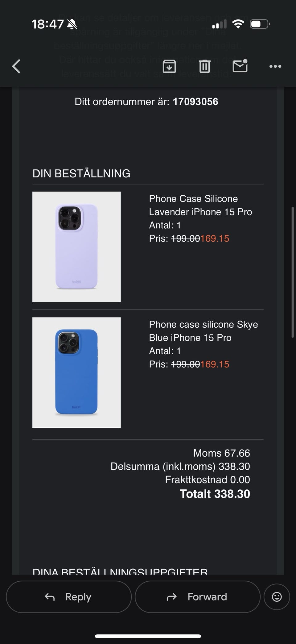296x644 pixels.
Task: Select the order number 17093056
Action: click(x=195, y=102)
